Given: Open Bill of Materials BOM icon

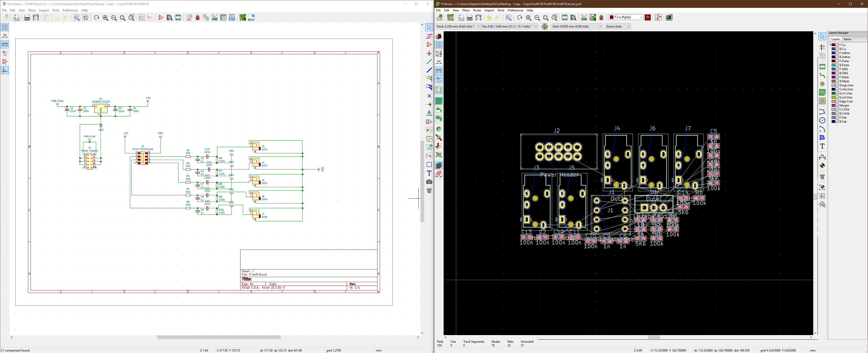Looking at the screenshot, I should [232, 17].
